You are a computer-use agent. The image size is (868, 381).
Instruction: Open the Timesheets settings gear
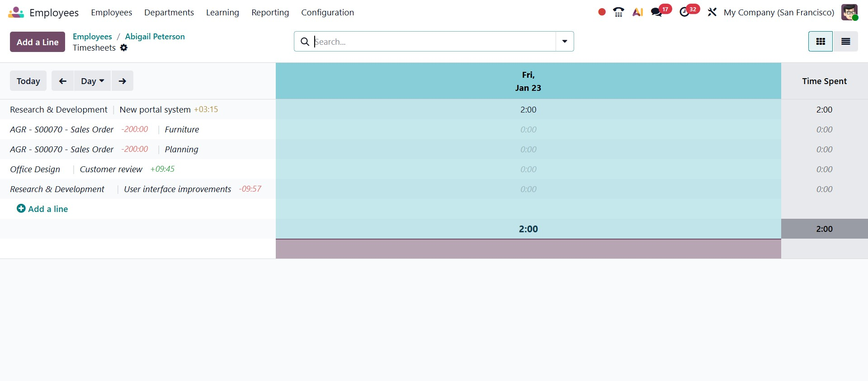(124, 48)
